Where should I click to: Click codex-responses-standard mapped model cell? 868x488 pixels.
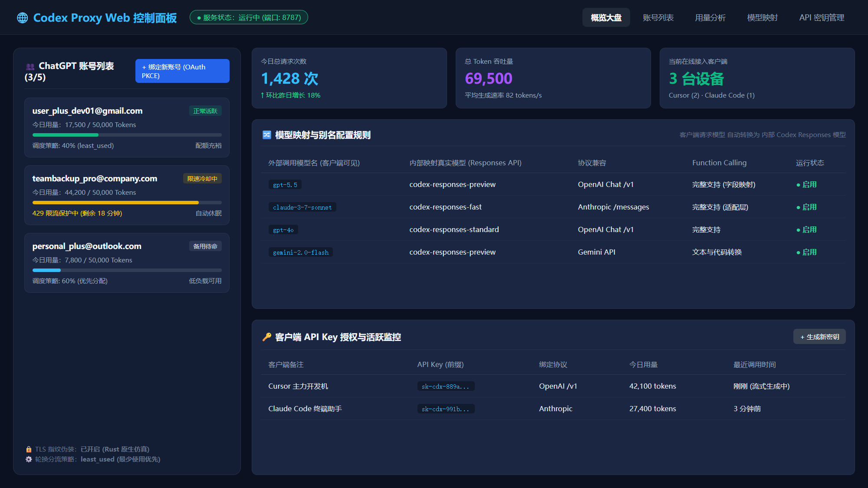pos(454,229)
